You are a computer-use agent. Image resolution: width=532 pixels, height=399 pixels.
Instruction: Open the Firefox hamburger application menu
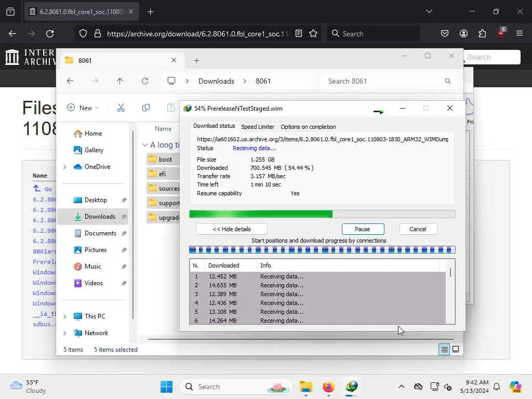[x=520, y=33]
